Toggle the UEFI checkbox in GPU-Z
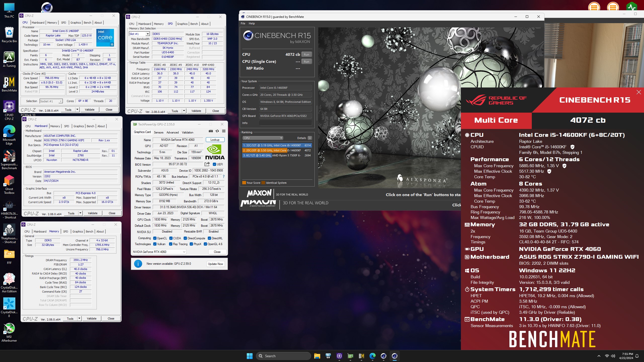This screenshot has width=644, height=362. coord(214,164)
